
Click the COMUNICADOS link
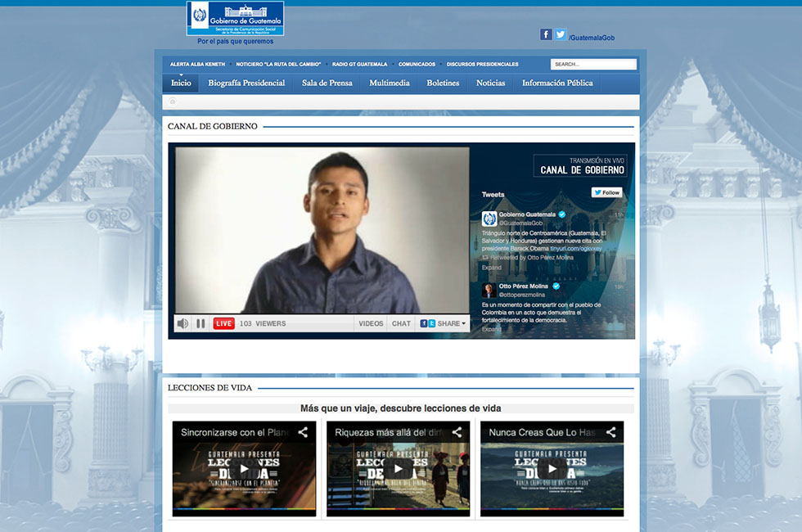417,65
